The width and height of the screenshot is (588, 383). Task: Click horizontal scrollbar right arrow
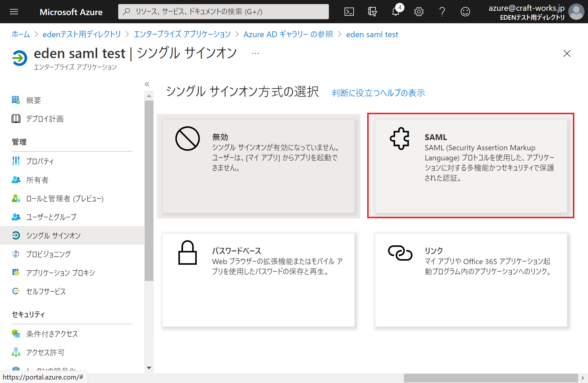[583, 378]
